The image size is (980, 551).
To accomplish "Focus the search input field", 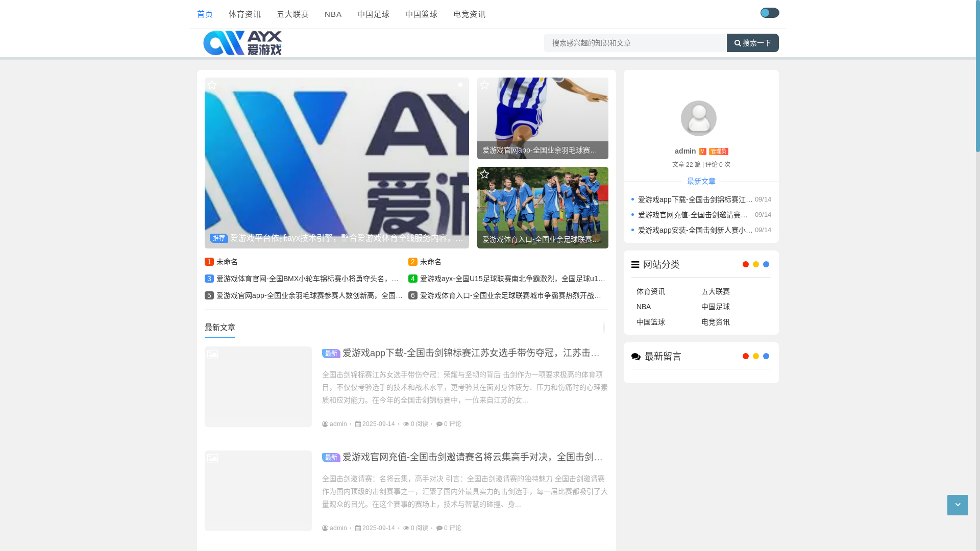I will coord(635,43).
